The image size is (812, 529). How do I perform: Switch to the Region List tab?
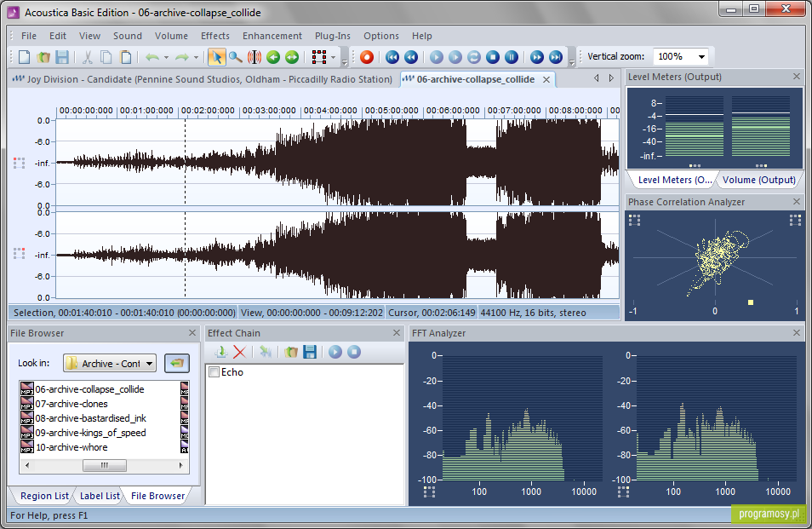pos(44,496)
